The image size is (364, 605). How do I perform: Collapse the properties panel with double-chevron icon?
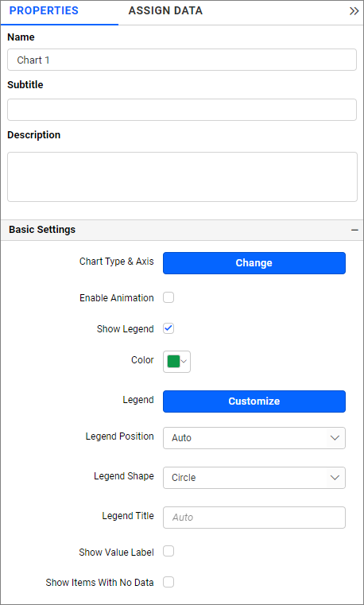[x=354, y=11]
